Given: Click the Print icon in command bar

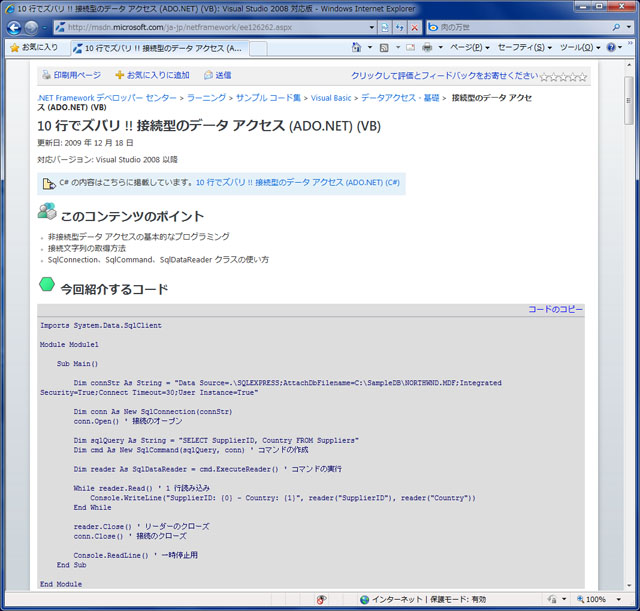Looking at the screenshot, I should pos(427,48).
